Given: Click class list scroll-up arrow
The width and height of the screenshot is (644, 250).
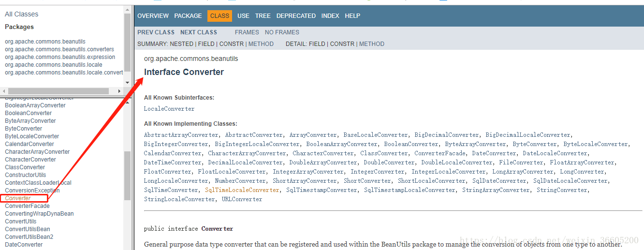Looking at the screenshot, I should [127, 102].
